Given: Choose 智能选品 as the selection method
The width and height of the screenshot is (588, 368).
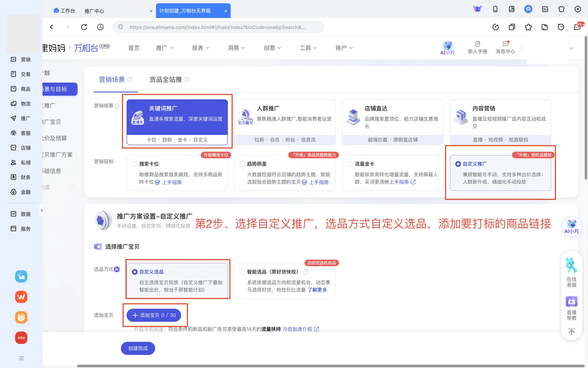Looking at the screenshot, I should coord(242,272).
